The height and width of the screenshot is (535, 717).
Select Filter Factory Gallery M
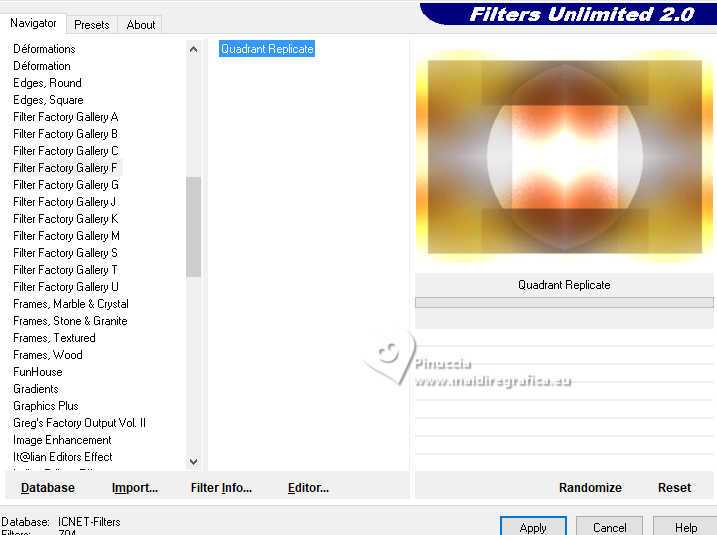[x=66, y=236]
